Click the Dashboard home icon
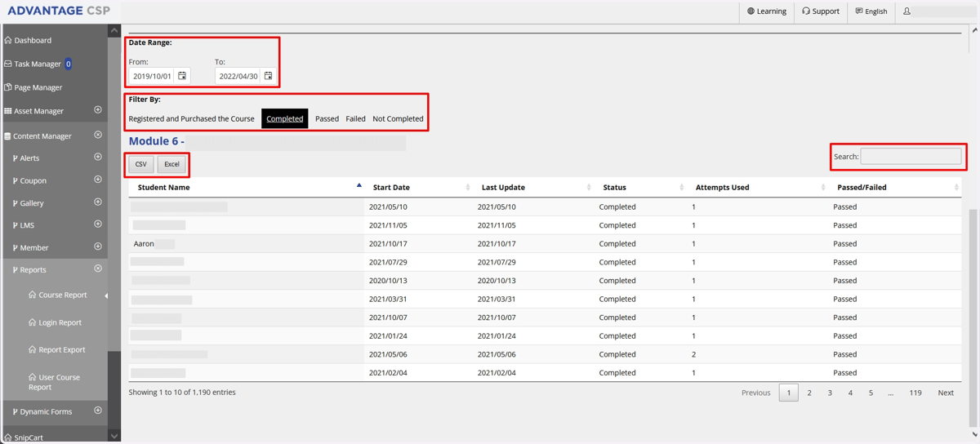 pyautogui.click(x=8, y=40)
